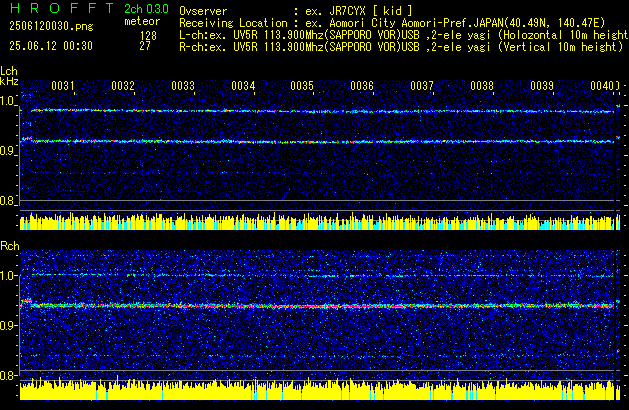This screenshot has width=629, height=410.
Task: Select the Lch '0.9' frequency axis label
Action: pyautogui.click(x=8, y=151)
